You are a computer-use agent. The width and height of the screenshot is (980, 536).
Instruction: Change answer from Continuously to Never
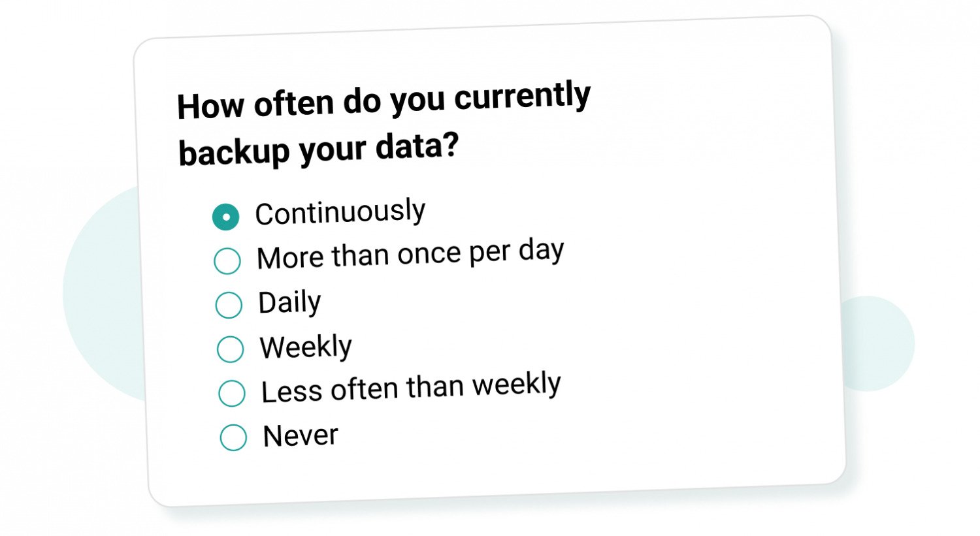pyautogui.click(x=233, y=436)
